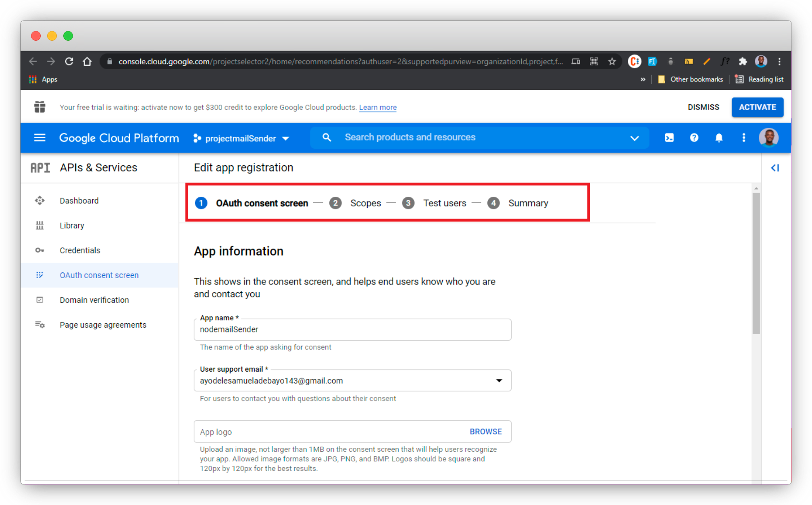The image size is (812, 505).
Task: Show hidden bookmarks with double chevron
Action: (643, 79)
